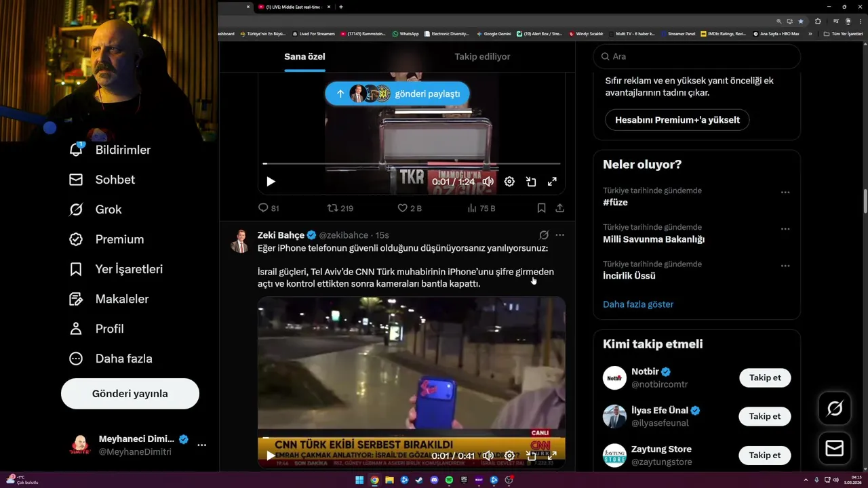Show more bookmarks via overflow chevron
868x488 pixels.
coord(810,33)
